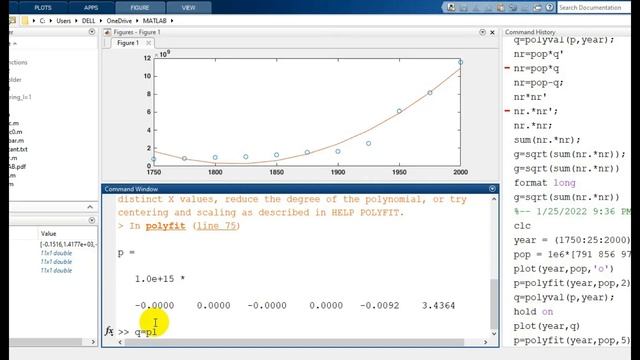Click DELL in the folder path
The height and width of the screenshot is (360, 640).
pos(88,20)
